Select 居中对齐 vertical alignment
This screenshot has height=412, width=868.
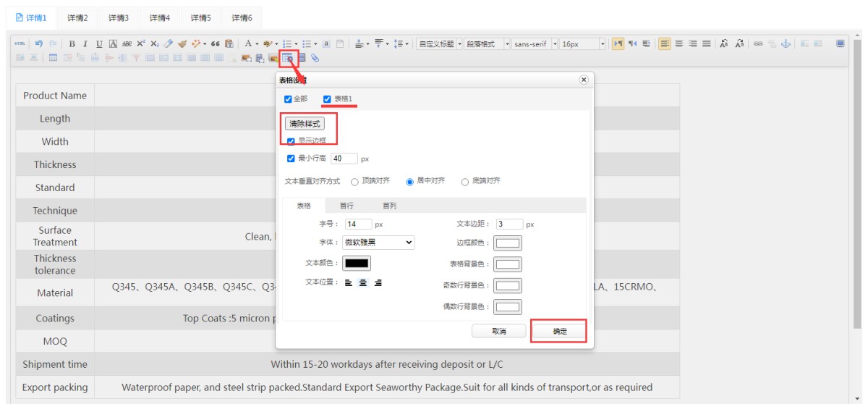[409, 182]
